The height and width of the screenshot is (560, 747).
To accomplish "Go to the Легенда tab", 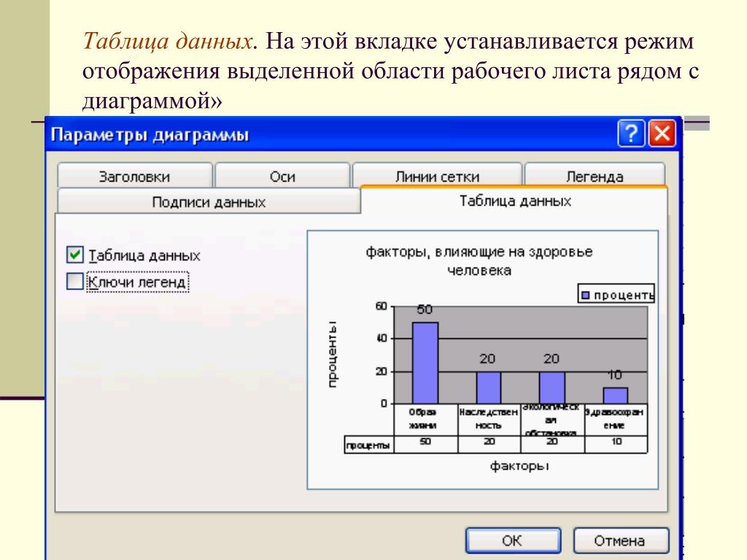I will (x=595, y=176).
